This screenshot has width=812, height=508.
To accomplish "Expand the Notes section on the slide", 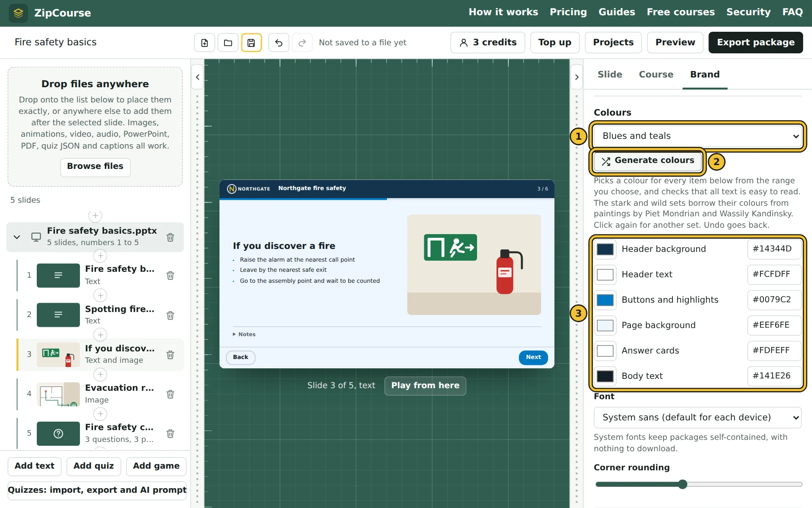I will click(x=244, y=334).
